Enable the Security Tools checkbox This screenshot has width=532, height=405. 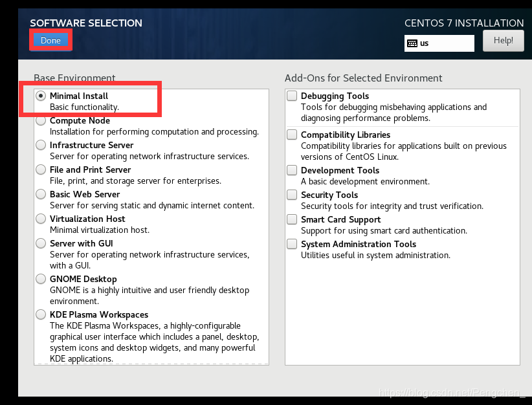pyautogui.click(x=292, y=195)
